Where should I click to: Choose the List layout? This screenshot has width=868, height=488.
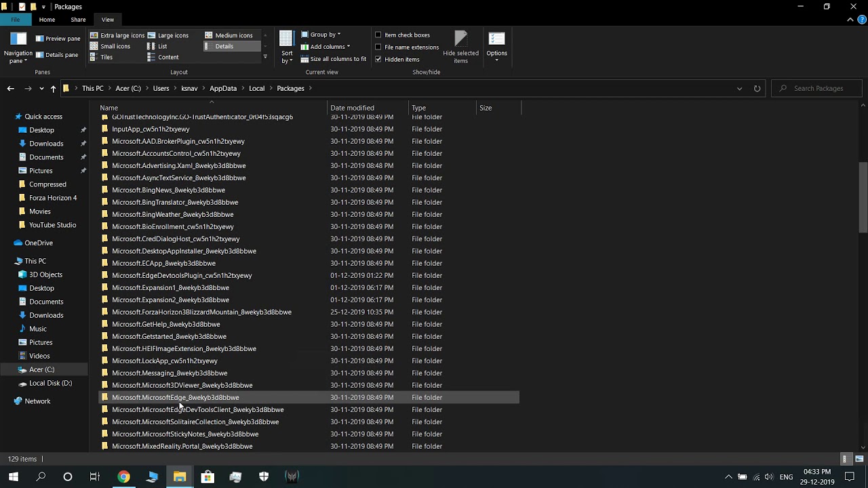point(157,46)
